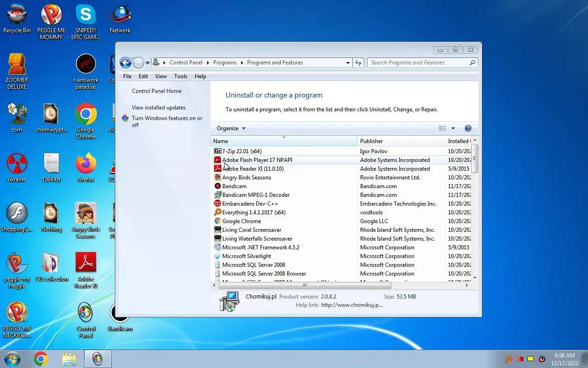588x368 pixels.
Task: Sort list by the Name column header
Action: tap(284, 141)
